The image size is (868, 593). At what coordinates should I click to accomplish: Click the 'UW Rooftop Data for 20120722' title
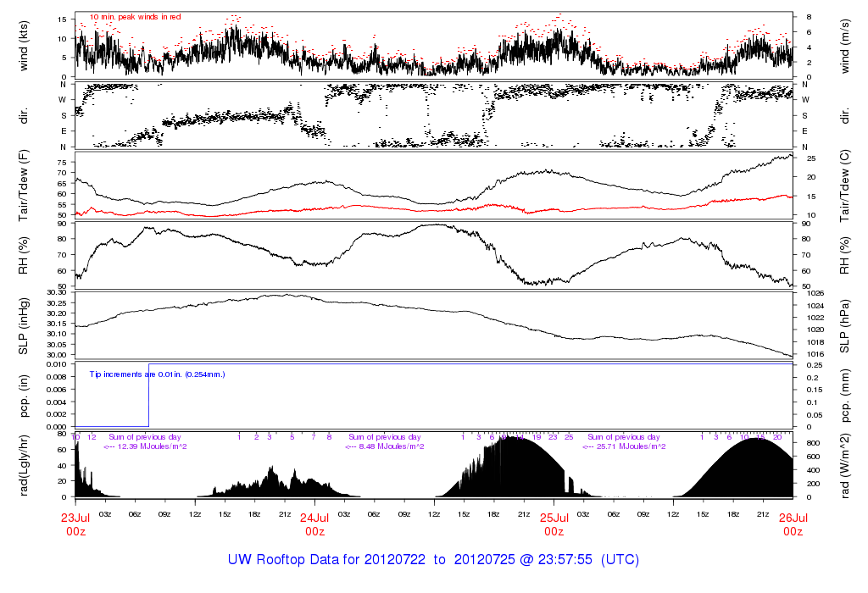326,559
